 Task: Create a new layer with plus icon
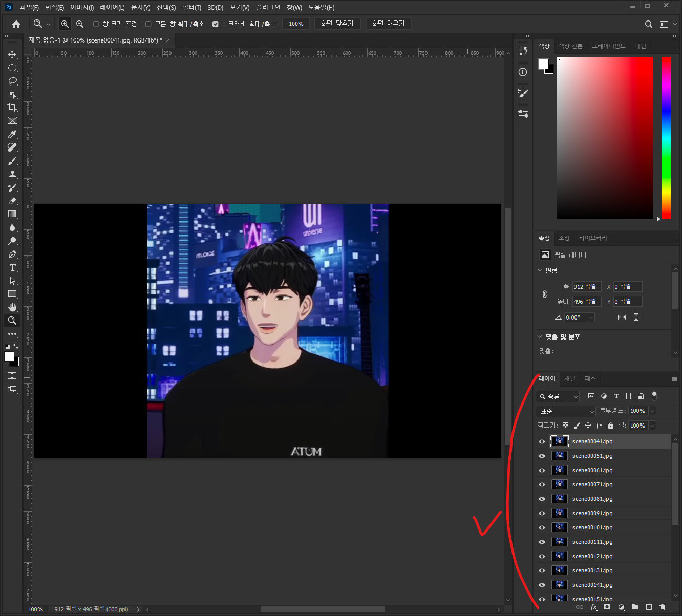click(649, 607)
